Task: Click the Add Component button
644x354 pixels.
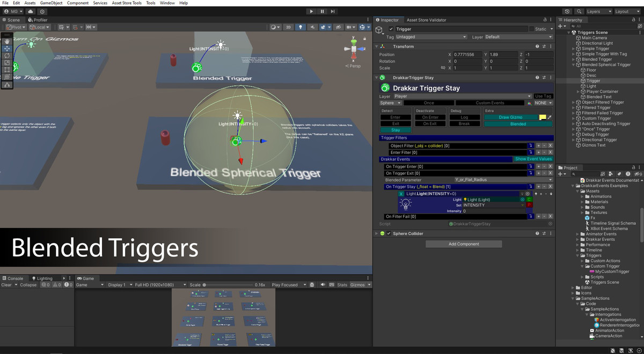Action: pyautogui.click(x=464, y=244)
